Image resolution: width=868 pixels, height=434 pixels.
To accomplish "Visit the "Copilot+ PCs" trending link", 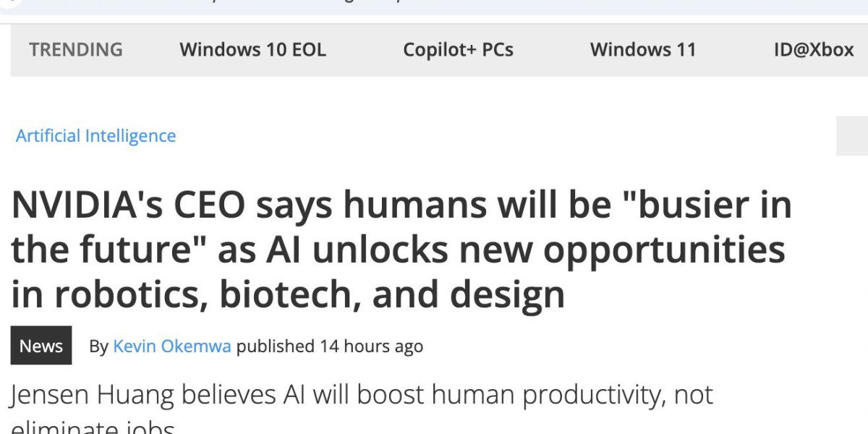I will (459, 50).
